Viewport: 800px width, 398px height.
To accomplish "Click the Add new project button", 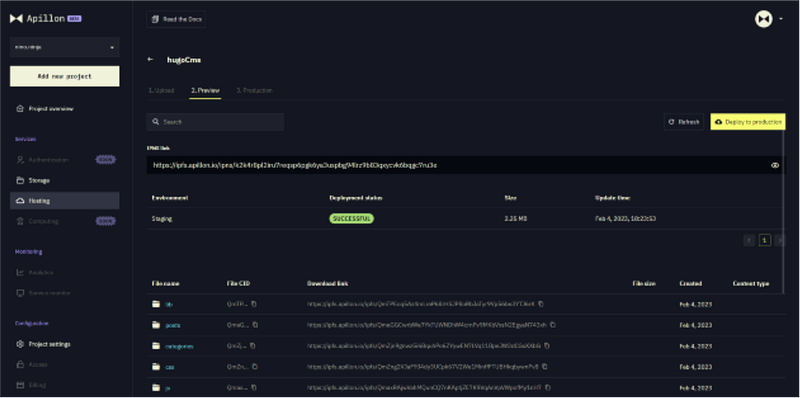I will point(65,76).
